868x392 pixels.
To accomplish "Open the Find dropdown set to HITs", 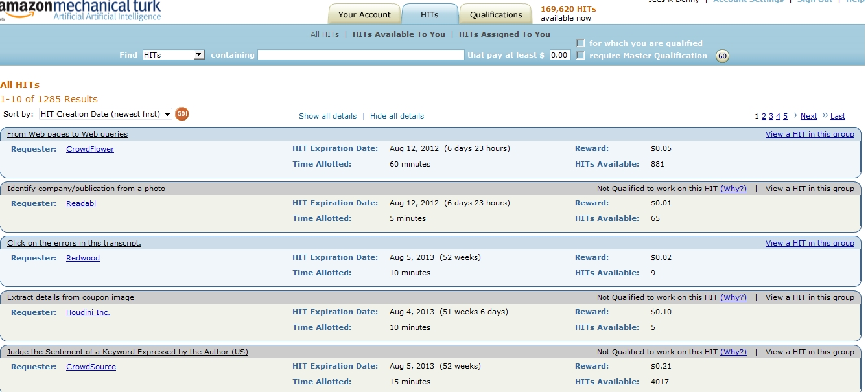I will 174,55.
